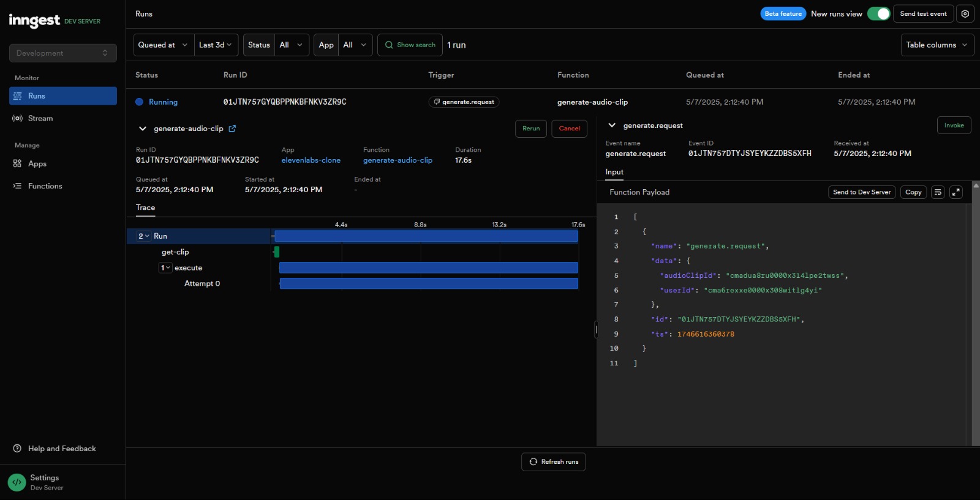Open the Development environment selector

click(62, 53)
